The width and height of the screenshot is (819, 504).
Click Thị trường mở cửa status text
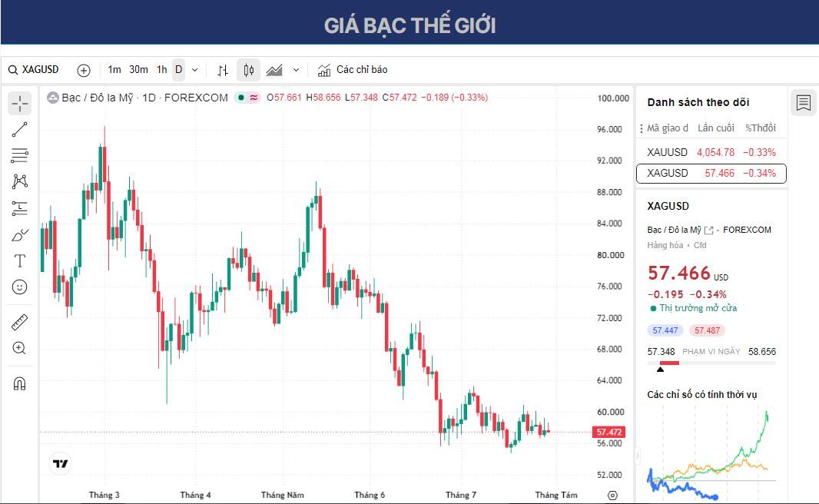(698, 308)
